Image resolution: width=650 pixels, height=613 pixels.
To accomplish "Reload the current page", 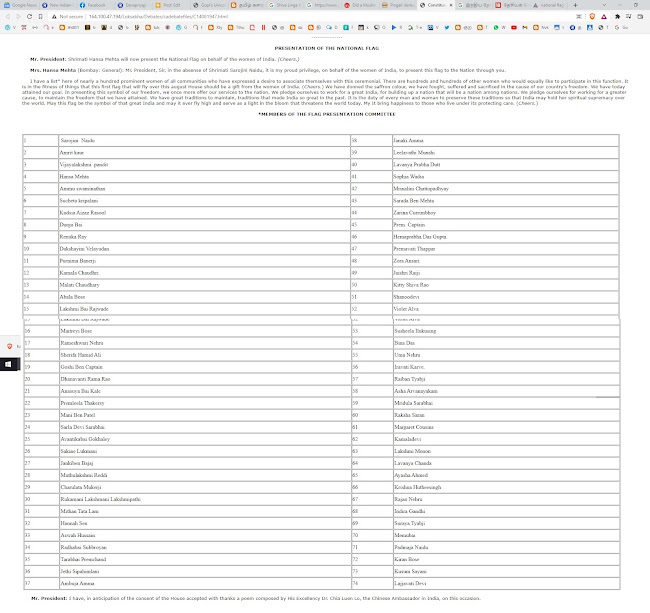I will 29,17.
